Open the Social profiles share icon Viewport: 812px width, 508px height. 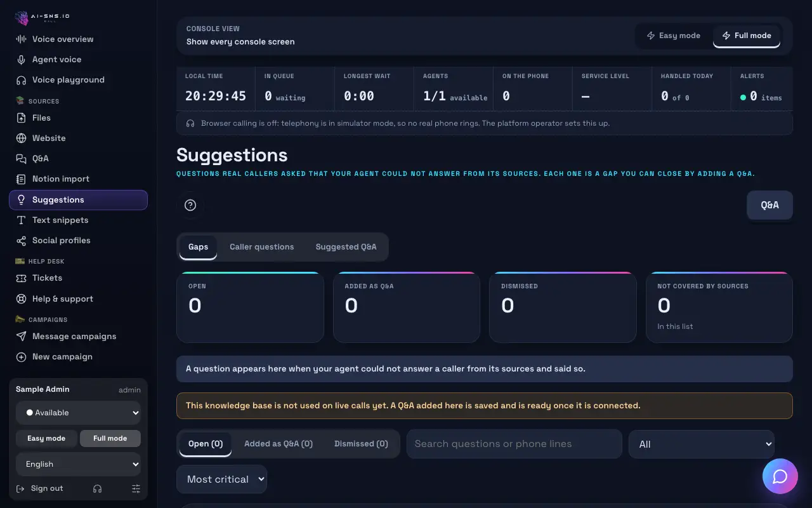21,241
